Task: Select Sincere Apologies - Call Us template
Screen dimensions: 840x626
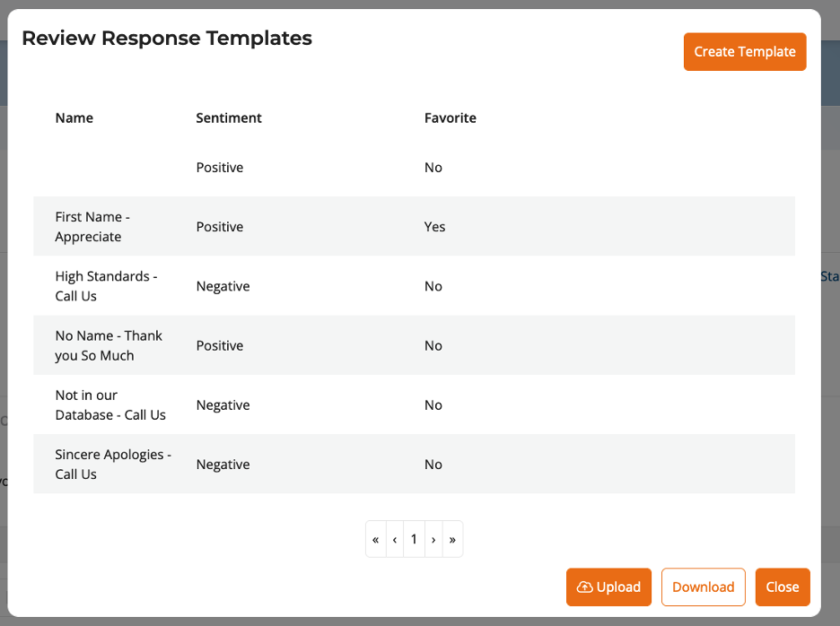Action: coord(112,465)
